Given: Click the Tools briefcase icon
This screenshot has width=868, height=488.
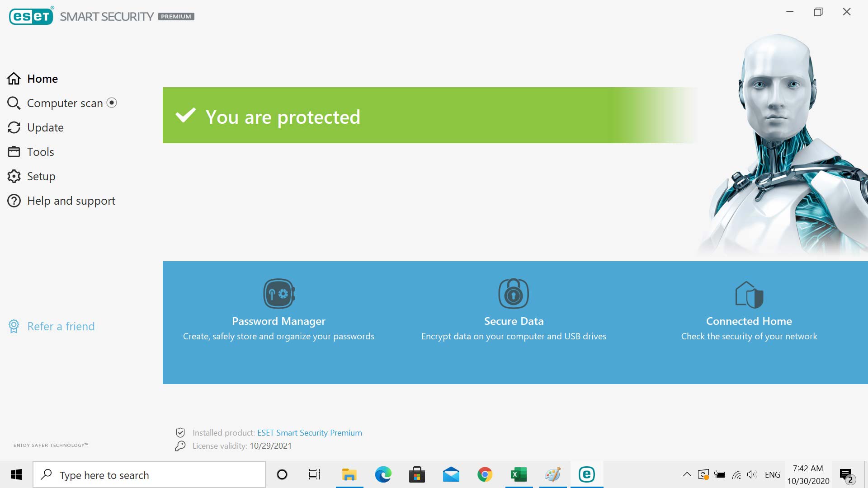Looking at the screenshot, I should coord(14,152).
